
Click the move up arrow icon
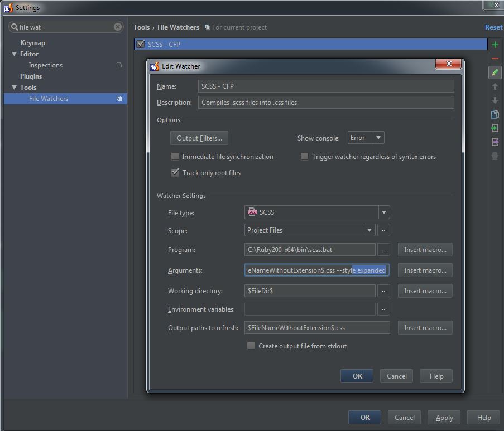click(495, 87)
